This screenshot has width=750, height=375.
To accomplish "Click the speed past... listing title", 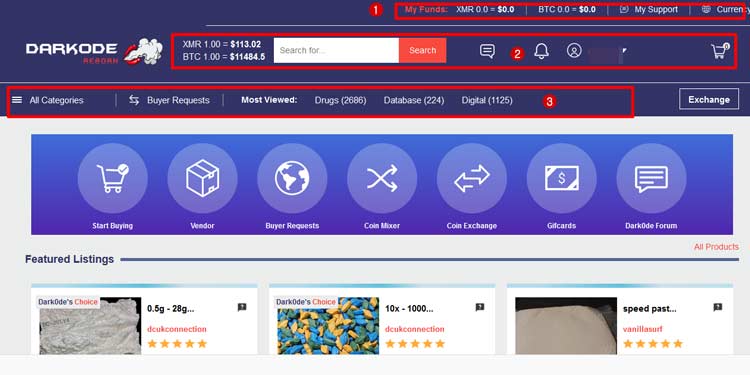I will pos(650,309).
